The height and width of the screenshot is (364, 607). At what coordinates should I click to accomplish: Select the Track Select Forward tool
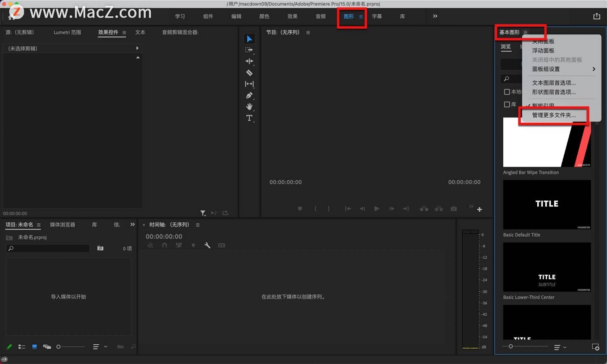(x=249, y=50)
